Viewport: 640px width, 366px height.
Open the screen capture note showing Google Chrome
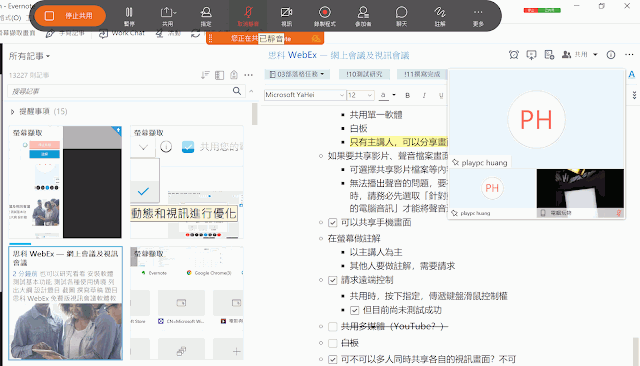(187, 303)
